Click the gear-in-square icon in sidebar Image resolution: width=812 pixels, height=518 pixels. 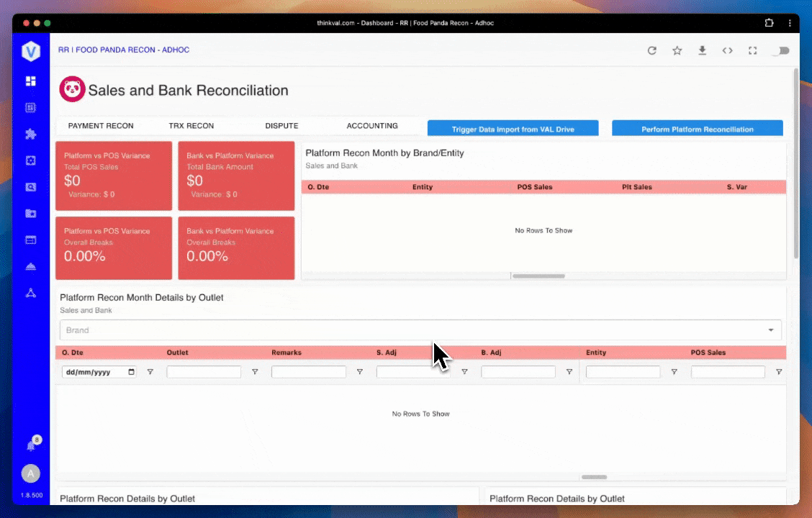(x=30, y=161)
